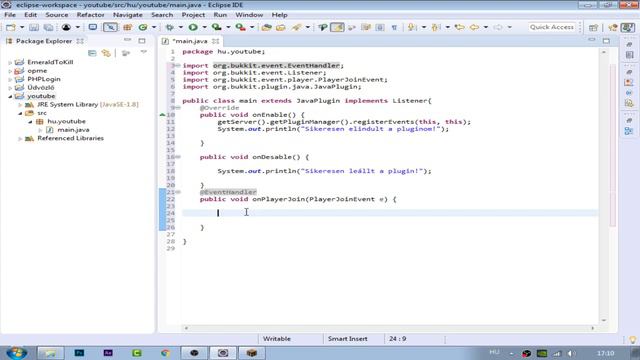The width and height of the screenshot is (640, 360).
Task: Switch to the Java perspective icon
Action: pos(627,27)
